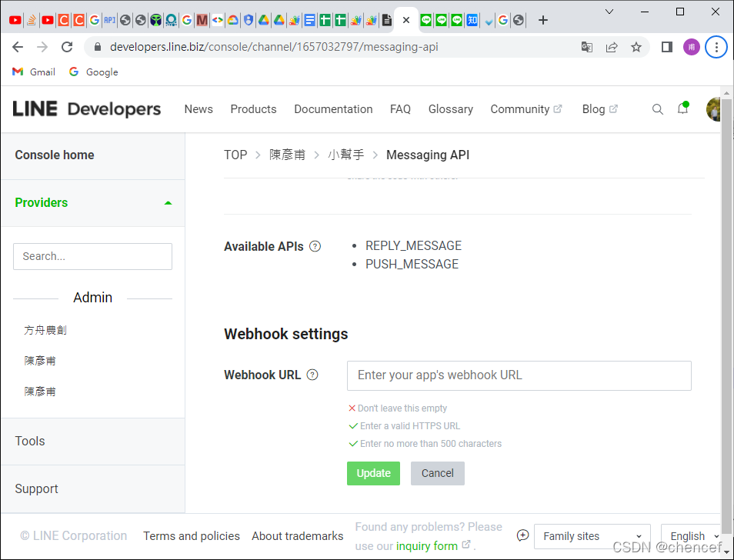Click the browser address bar URL
The height and width of the screenshot is (560, 734).
pyautogui.click(x=274, y=47)
